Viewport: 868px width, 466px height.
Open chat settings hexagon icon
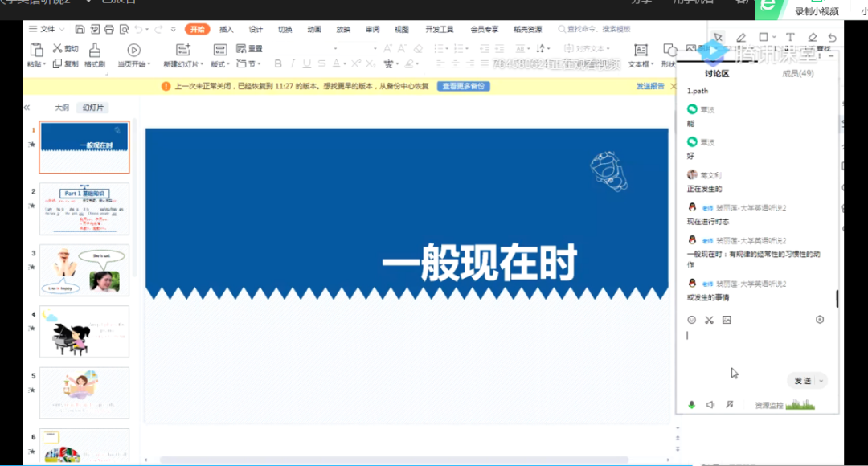click(820, 320)
